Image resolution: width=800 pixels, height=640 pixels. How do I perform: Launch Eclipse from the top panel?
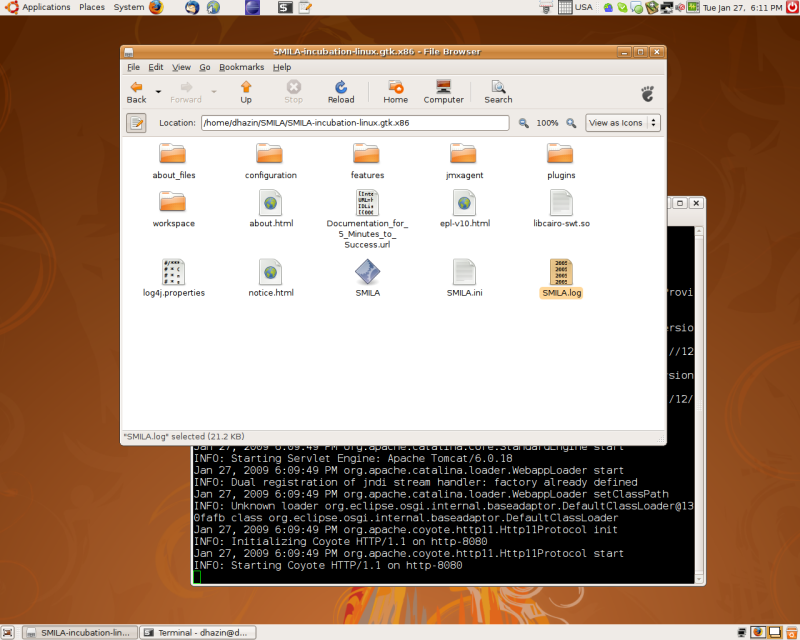tap(253, 7)
